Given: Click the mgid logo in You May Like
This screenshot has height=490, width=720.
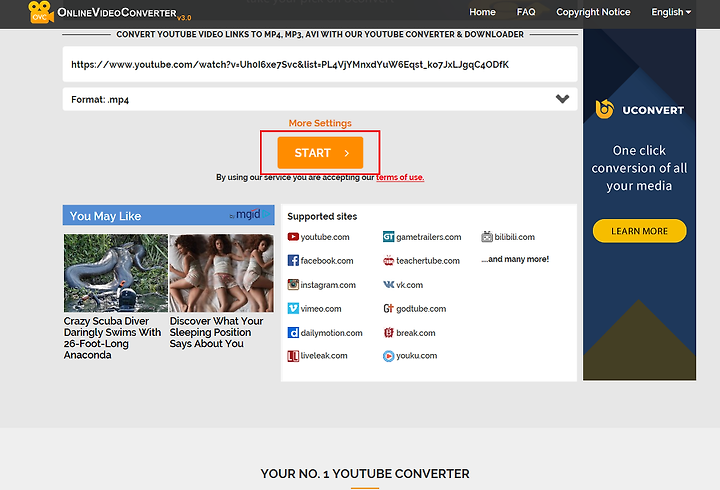Looking at the screenshot, I should click(248, 214).
